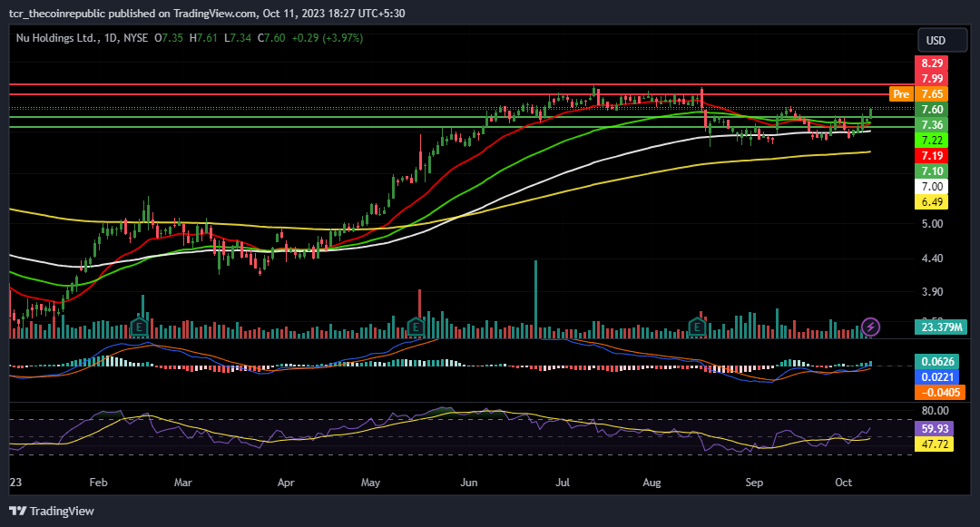Select the 7.10 green price label
Image resolution: width=980 pixels, height=527 pixels.
932,171
